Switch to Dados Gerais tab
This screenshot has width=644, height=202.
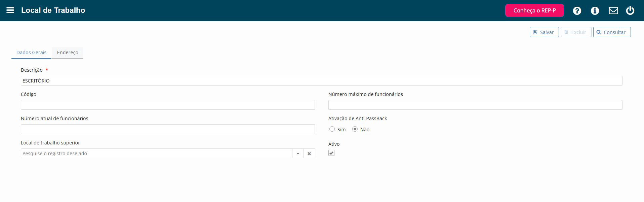pyautogui.click(x=31, y=53)
